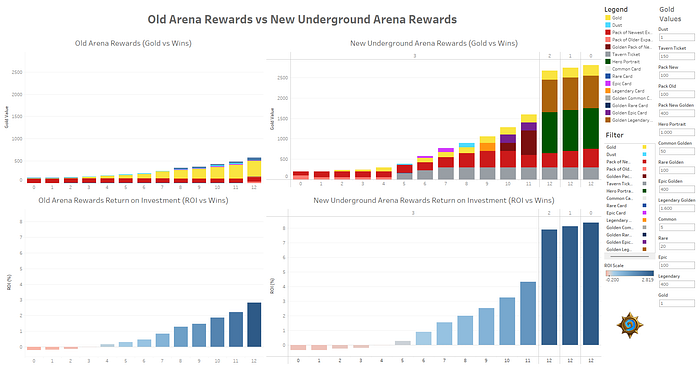Edit the Legendary card value field

[x=676, y=284]
